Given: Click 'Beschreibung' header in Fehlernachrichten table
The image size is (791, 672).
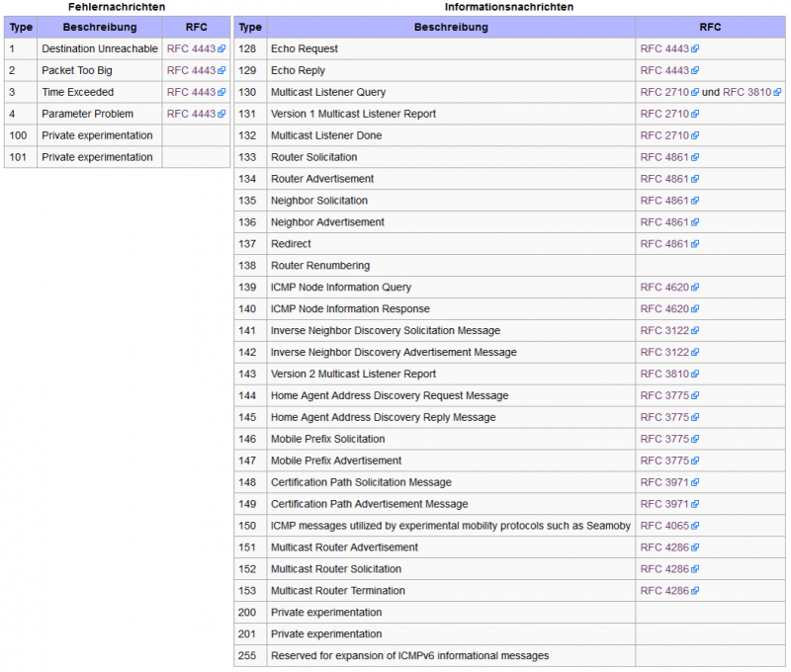Looking at the screenshot, I should tap(100, 28).
